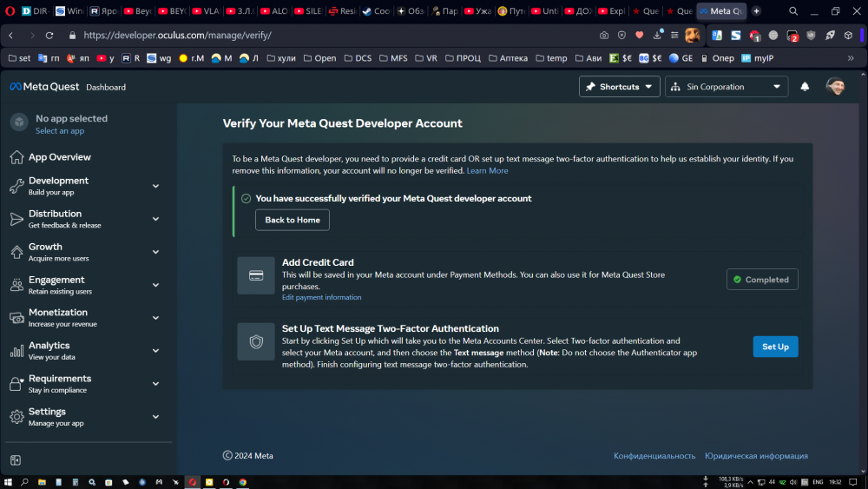The image size is (868, 489).
Task: Expand the Development section chevron
Action: pos(155,186)
